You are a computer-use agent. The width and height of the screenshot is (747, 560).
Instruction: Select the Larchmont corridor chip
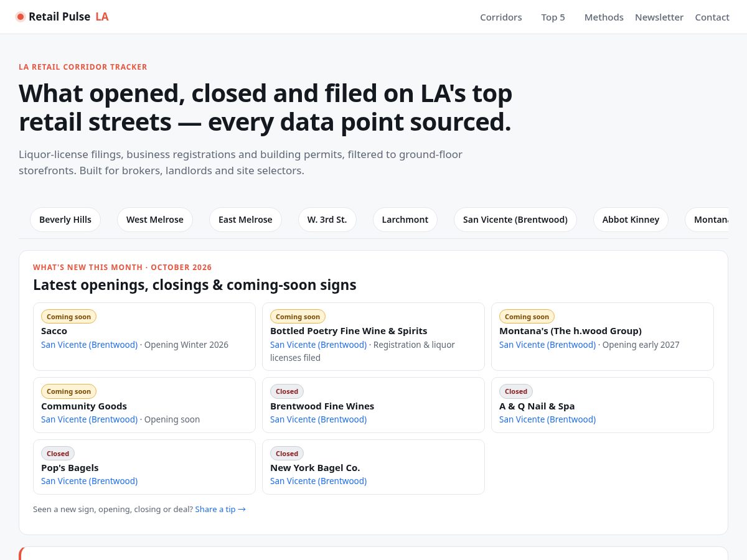pyautogui.click(x=405, y=220)
